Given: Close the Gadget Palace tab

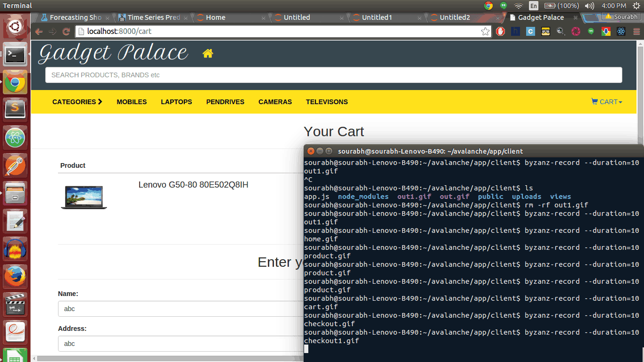Looking at the screenshot, I should point(575,17).
